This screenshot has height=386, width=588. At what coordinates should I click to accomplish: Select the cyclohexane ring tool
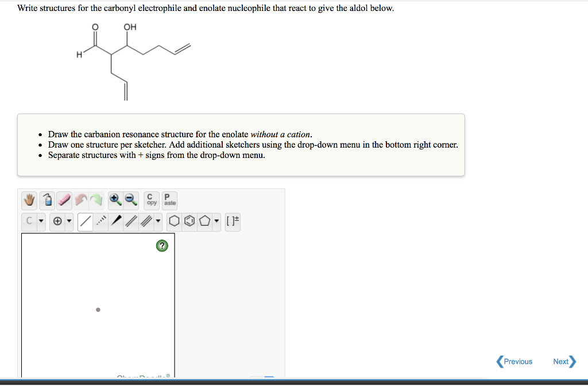click(x=174, y=221)
